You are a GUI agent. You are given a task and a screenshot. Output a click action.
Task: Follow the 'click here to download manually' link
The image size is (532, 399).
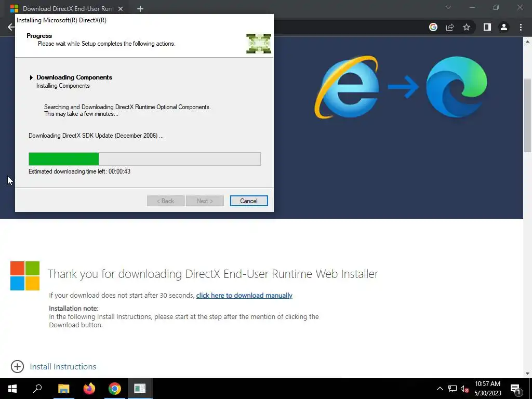244,296
